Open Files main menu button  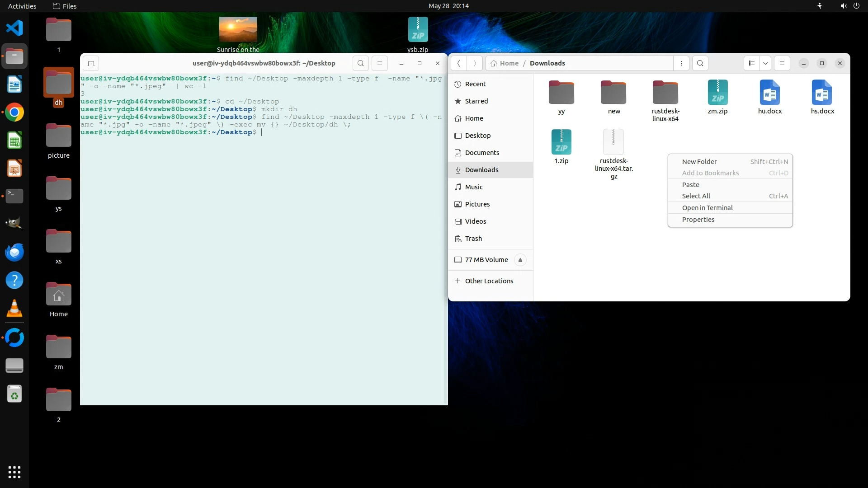[x=782, y=63]
